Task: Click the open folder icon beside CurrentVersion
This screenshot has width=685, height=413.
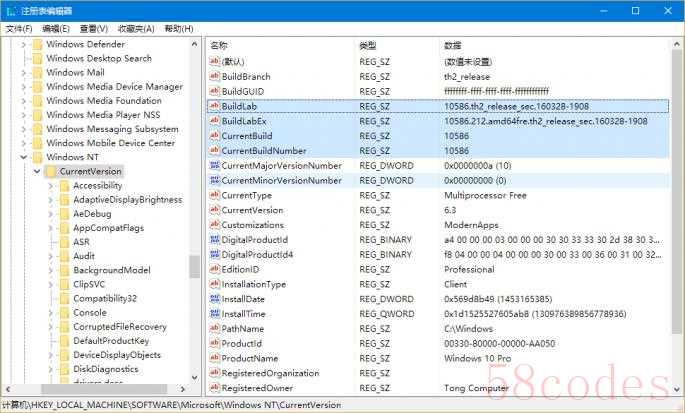Action: pyautogui.click(x=50, y=172)
